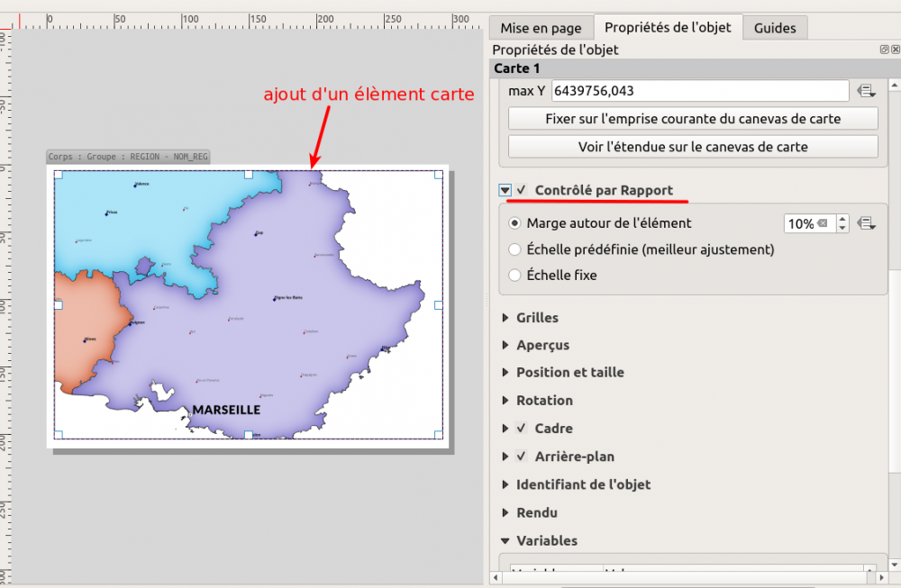The image size is (901, 588).
Task: Open data-defined override next to margin value
Action: [x=866, y=222]
